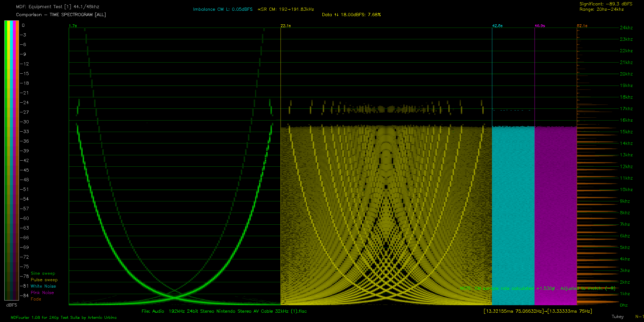The image size is (644, 322).
Task: Select the Pulse sweep legend label
Action: click(x=44, y=280)
